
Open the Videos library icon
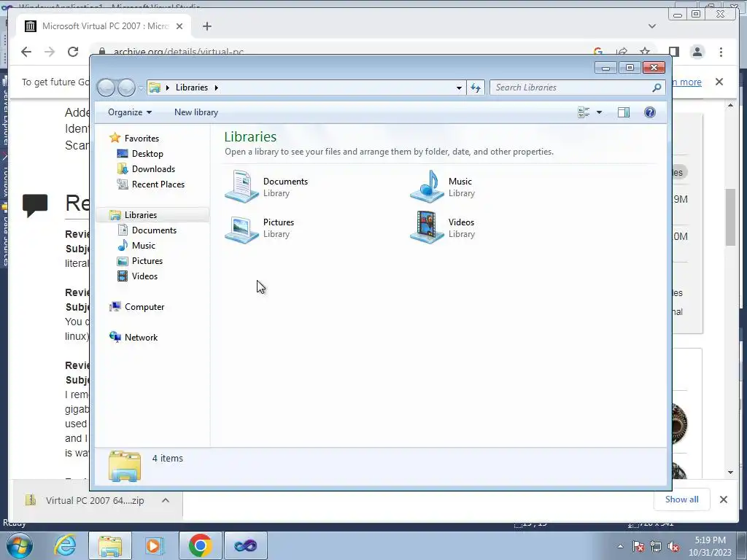tap(427, 227)
